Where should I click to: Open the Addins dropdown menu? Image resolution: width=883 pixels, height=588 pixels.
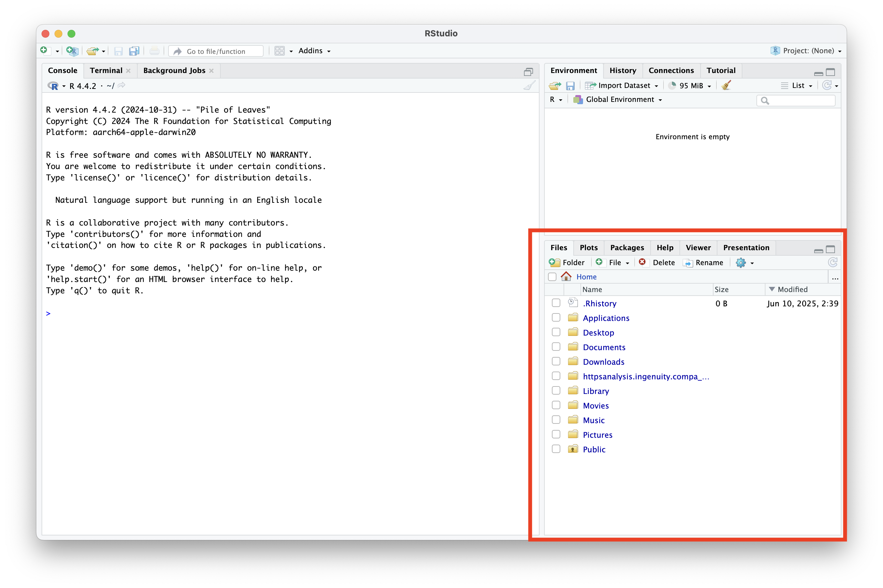[314, 51]
